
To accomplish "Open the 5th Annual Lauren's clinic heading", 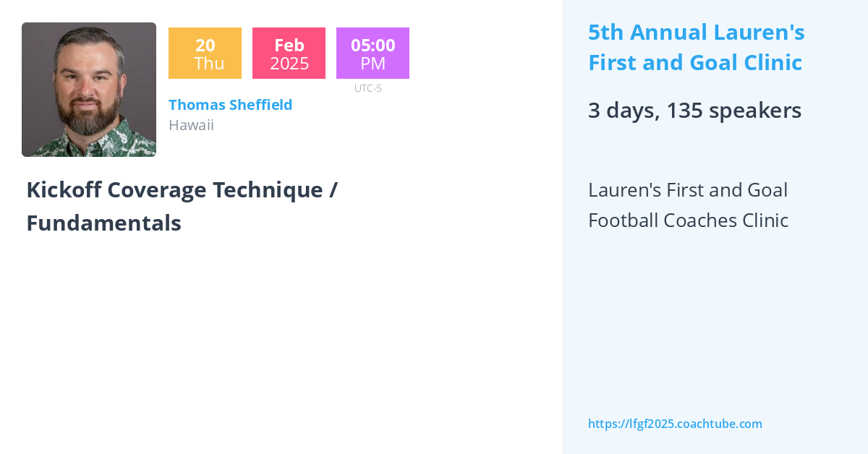I will click(696, 33).
